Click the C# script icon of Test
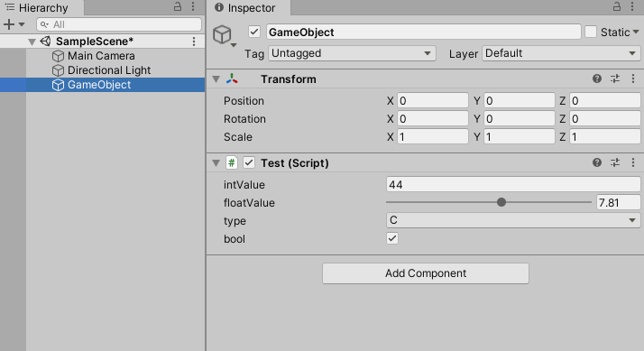The height and width of the screenshot is (351, 644). click(232, 162)
